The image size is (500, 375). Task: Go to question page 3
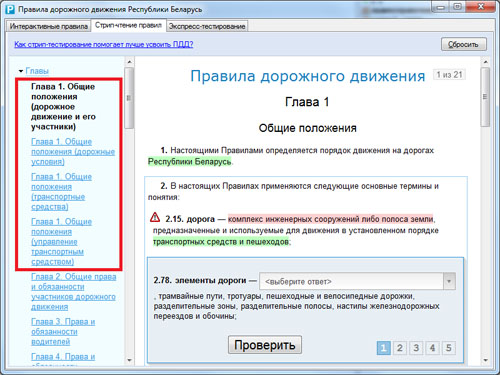tap(416, 348)
